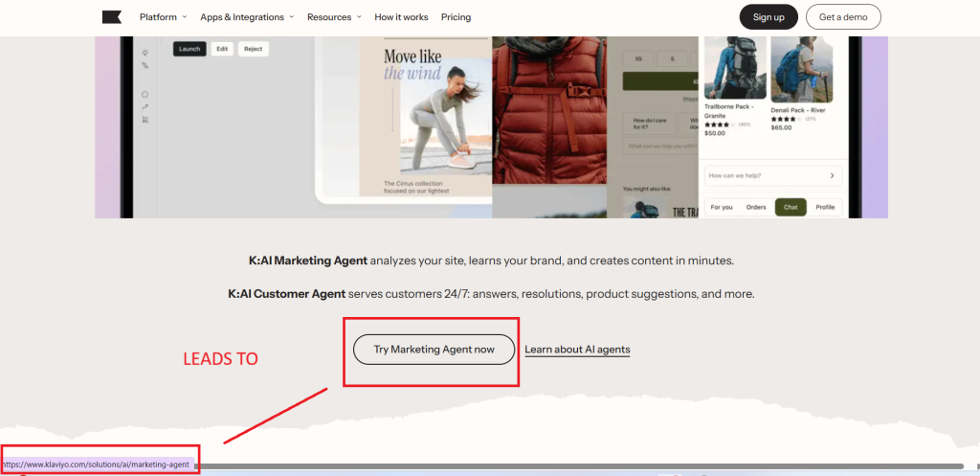Viewport: 980px width, 476px height.
Task: Click the Get a demo button
Action: coord(843,17)
